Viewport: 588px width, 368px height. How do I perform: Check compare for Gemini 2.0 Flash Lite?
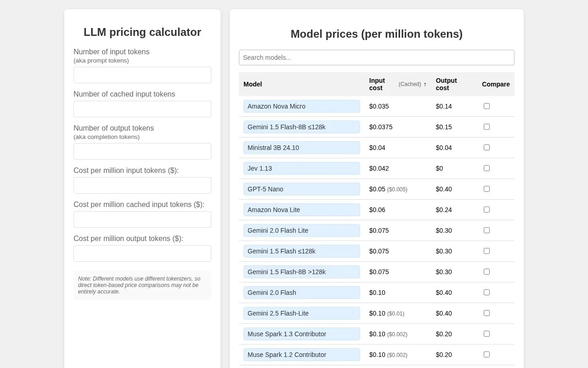[x=486, y=230]
